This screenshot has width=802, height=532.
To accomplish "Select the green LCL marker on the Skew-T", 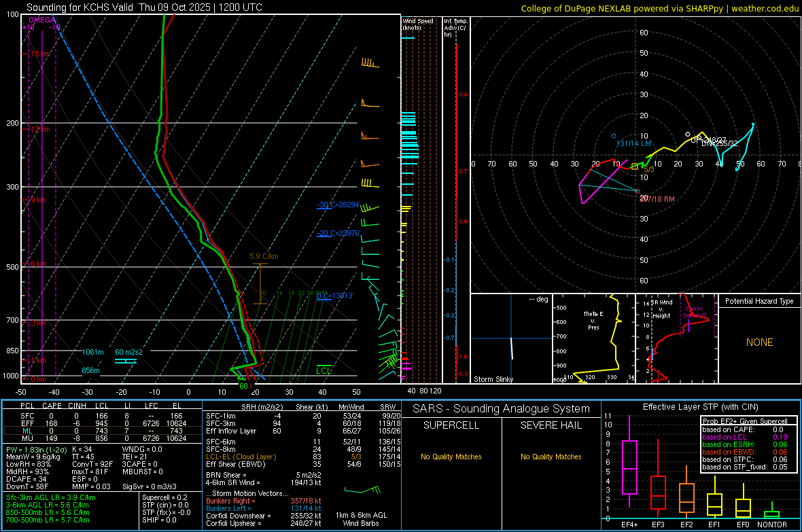I will 324,370.
